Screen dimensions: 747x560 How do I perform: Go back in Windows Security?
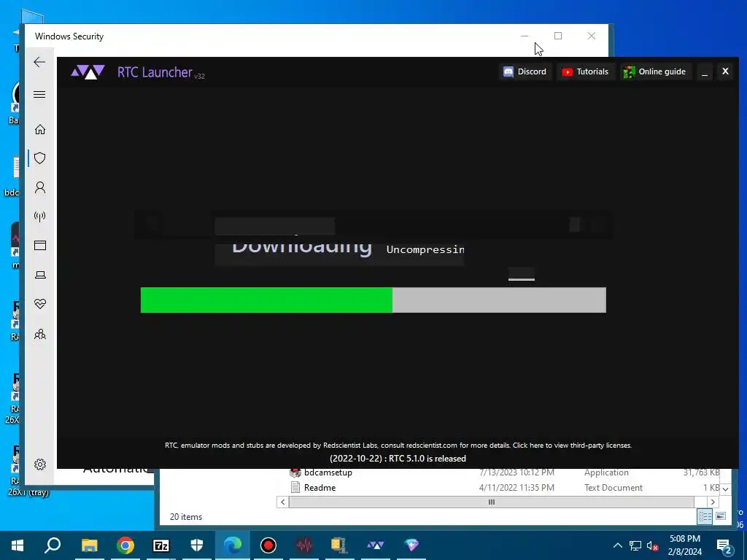coord(39,62)
